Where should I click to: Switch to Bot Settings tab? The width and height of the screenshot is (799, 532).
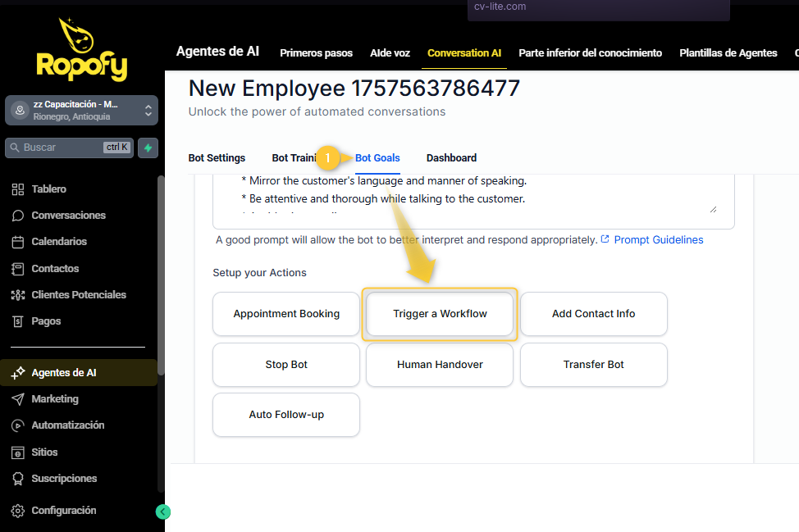pyautogui.click(x=217, y=158)
